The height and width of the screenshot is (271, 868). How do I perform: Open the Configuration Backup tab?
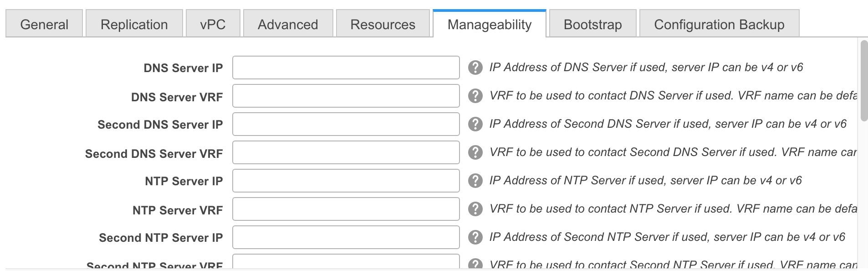click(719, 24)
